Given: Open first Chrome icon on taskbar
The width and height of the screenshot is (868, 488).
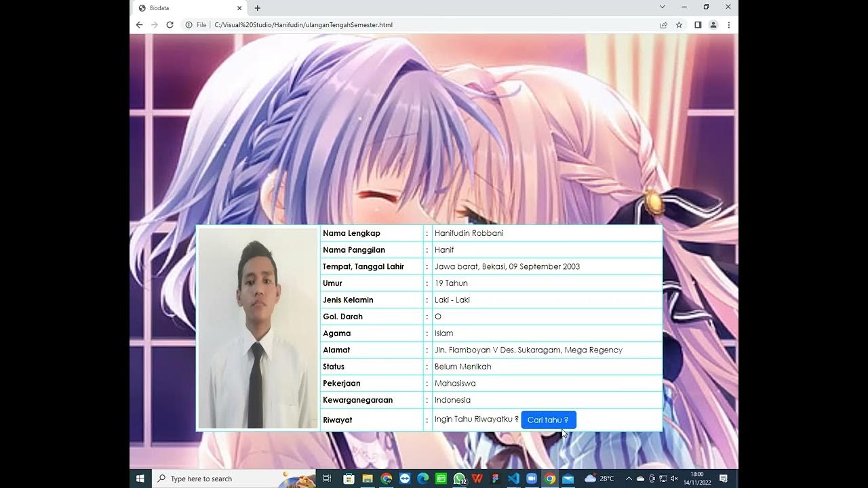Looking at the screenshot, I should coord(387,479).
